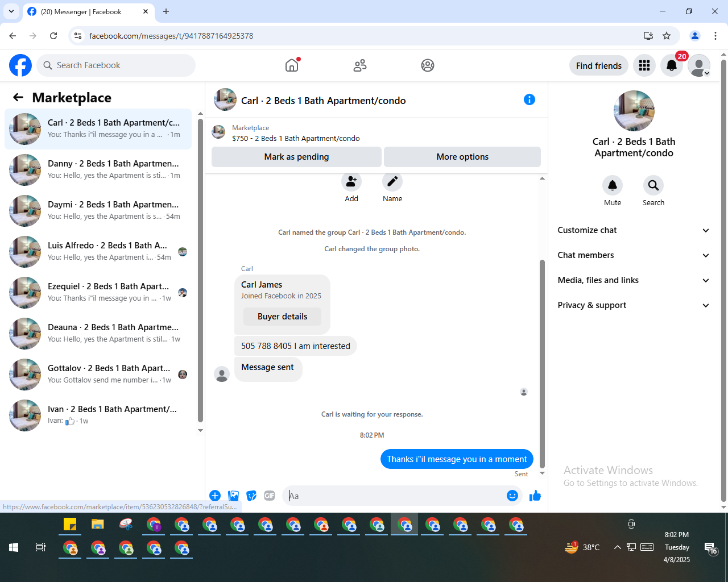The image size is (728, 582).
Task: Open more actions plus icon in composer
Action: [215, 496]
